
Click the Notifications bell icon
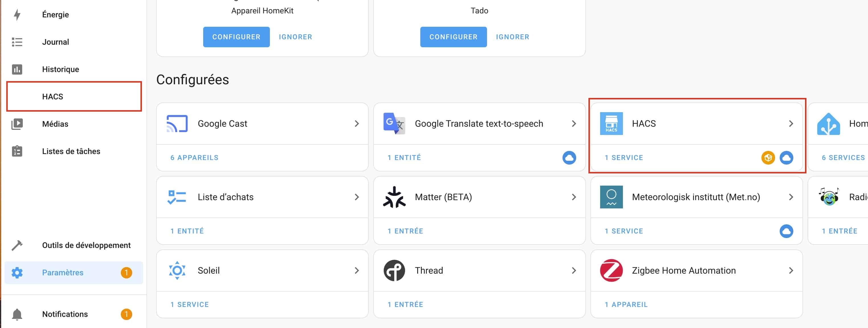coord(17,314)
